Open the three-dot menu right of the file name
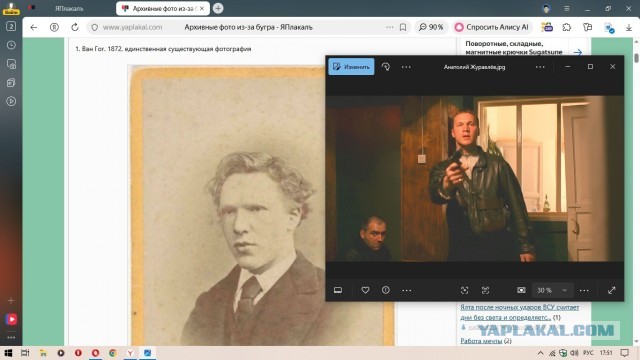The image size is (640, 360). pos(540,67)
